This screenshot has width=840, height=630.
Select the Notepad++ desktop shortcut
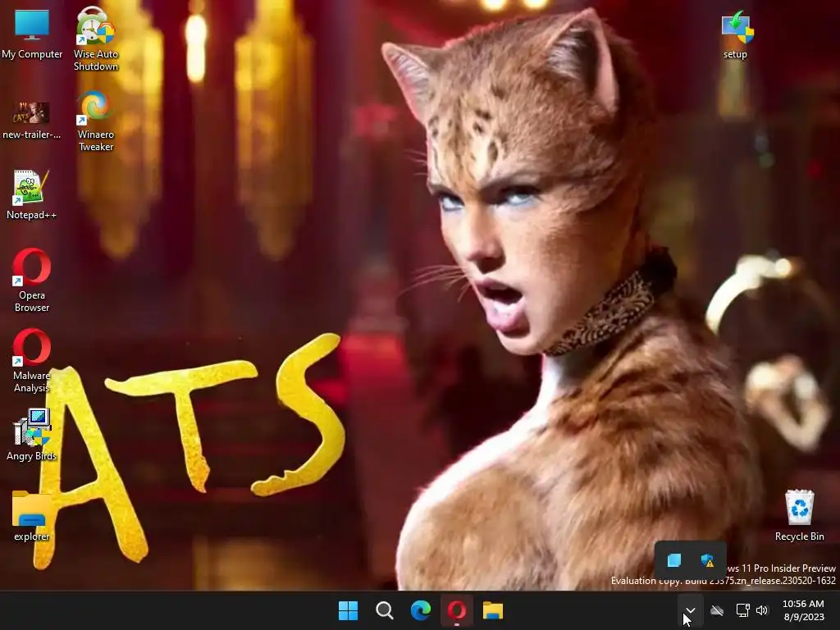[32, 195]
